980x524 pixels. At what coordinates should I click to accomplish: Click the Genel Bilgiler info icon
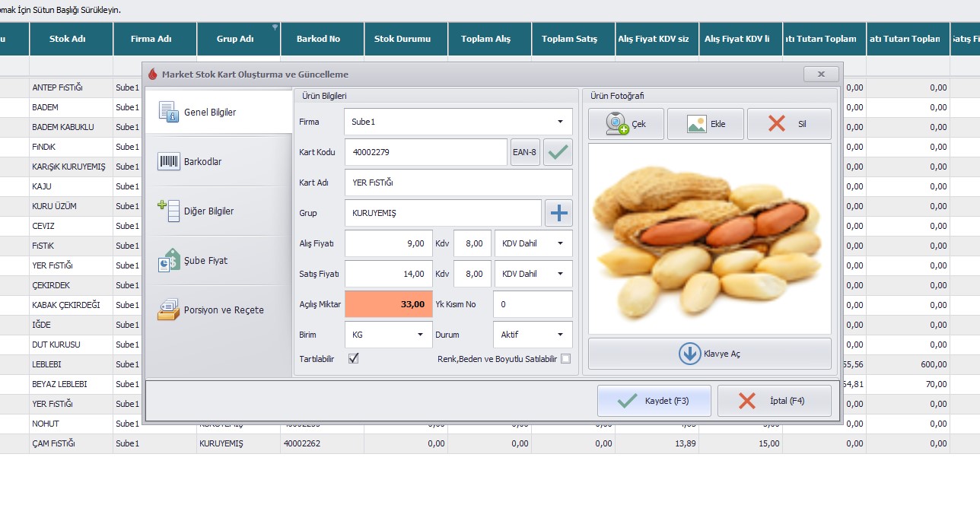pos(168,111)
